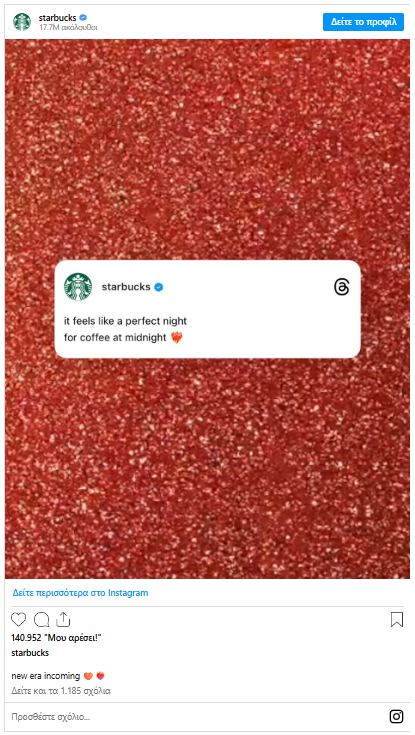Image resolution: width=415 pixels, height=735 pixels.
Task: Focus the Προσθέστε σχόλιο comment field
Action: point(197,717)
